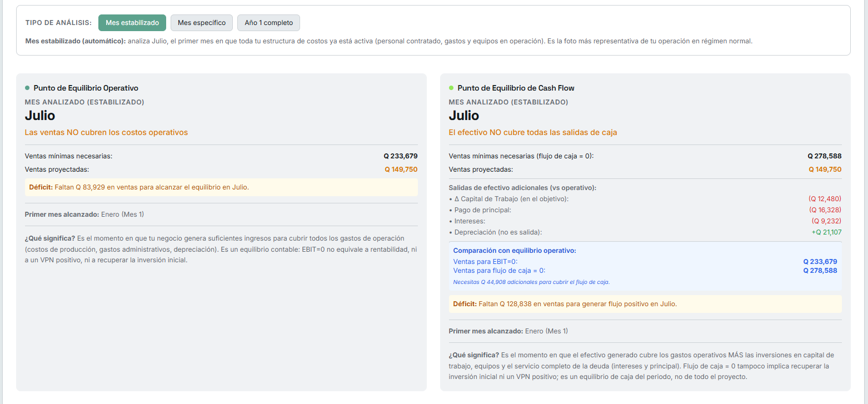Click the Depreciación value +Q 21,107
Viewport: 868px width, 404px height.
coord(826,232)
